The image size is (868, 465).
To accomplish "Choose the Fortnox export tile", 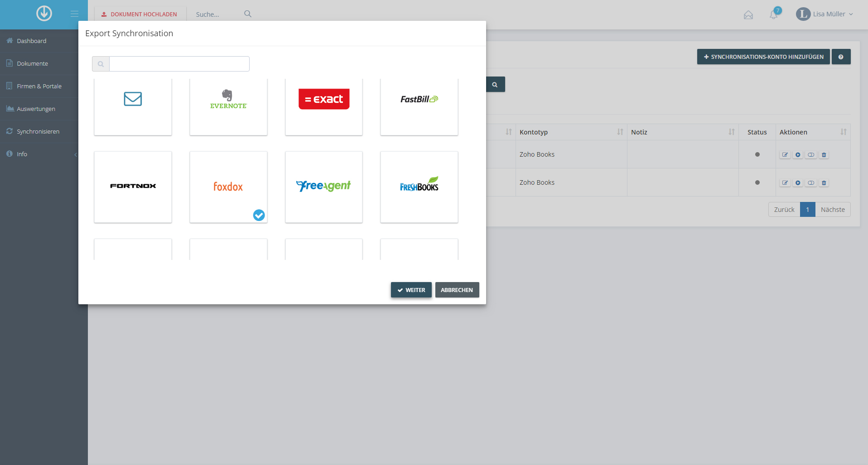I will point(133,187).
